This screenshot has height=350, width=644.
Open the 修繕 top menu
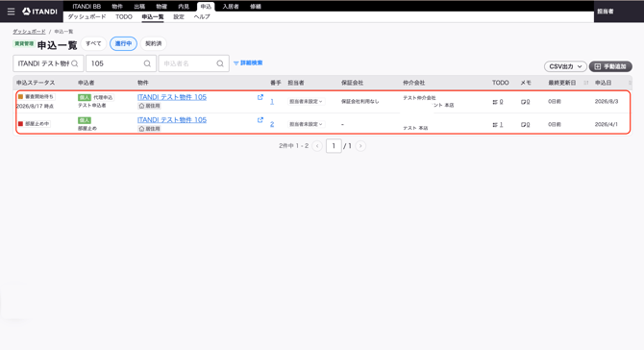(256, 7)
